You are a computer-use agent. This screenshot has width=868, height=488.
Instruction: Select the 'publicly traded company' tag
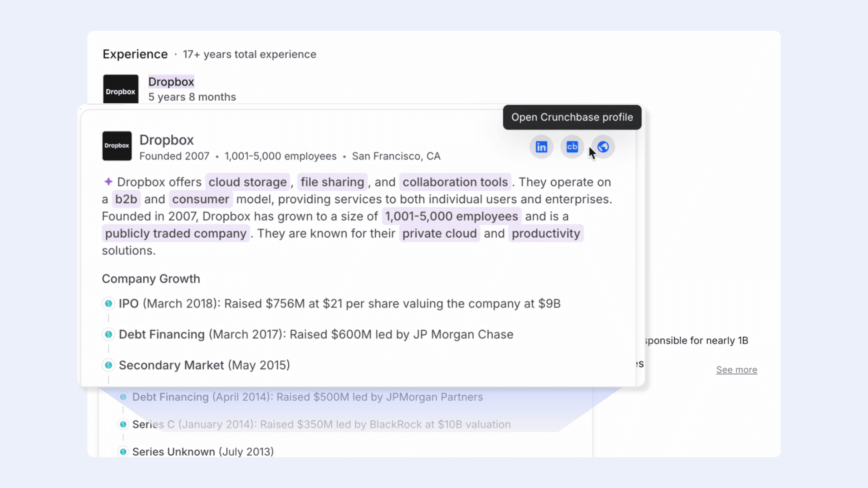[x=176, y=233]
